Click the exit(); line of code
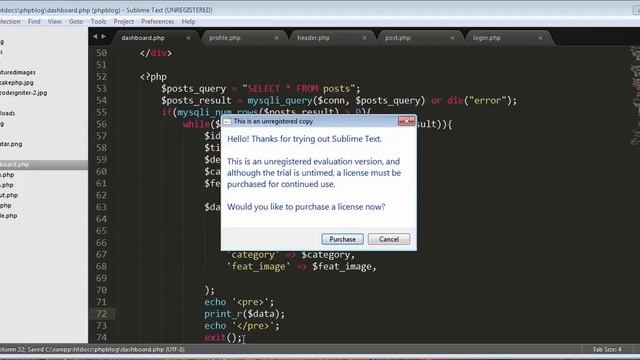 tap(223, 337)
